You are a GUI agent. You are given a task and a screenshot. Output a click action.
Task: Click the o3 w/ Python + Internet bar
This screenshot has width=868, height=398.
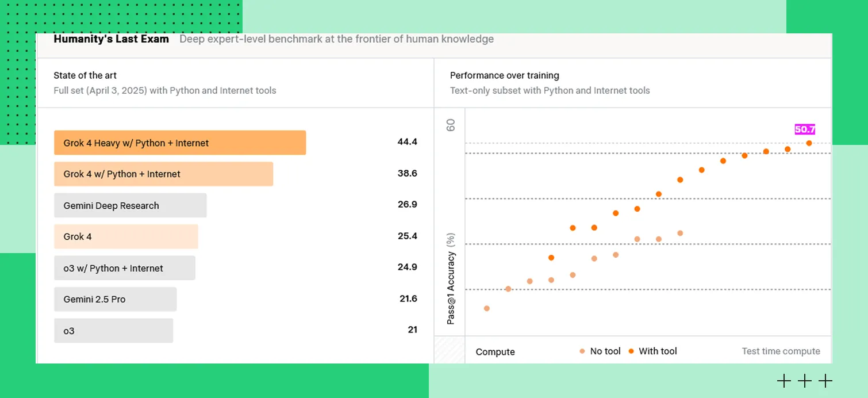[125, 268]
